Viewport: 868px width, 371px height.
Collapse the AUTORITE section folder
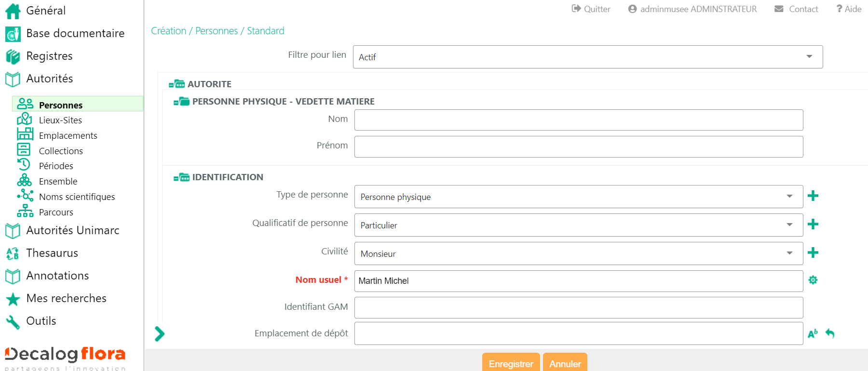pyautogui.click(x=176, y=84)
